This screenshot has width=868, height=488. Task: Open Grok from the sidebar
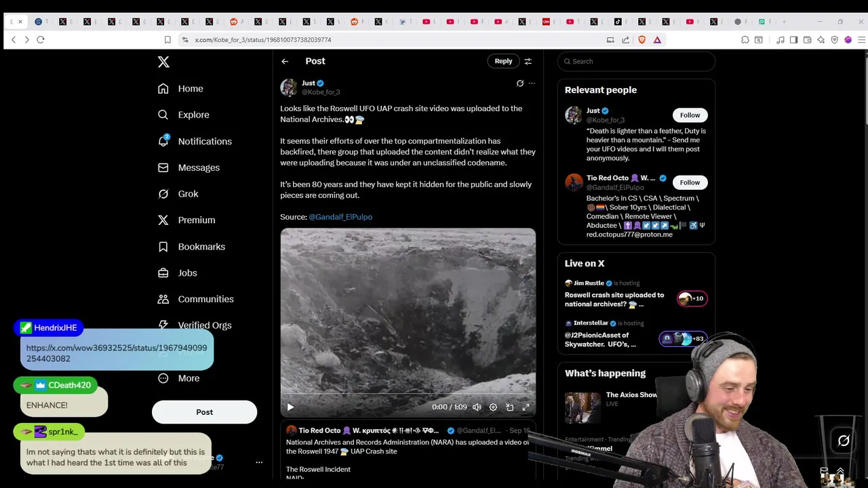point(178,194)
